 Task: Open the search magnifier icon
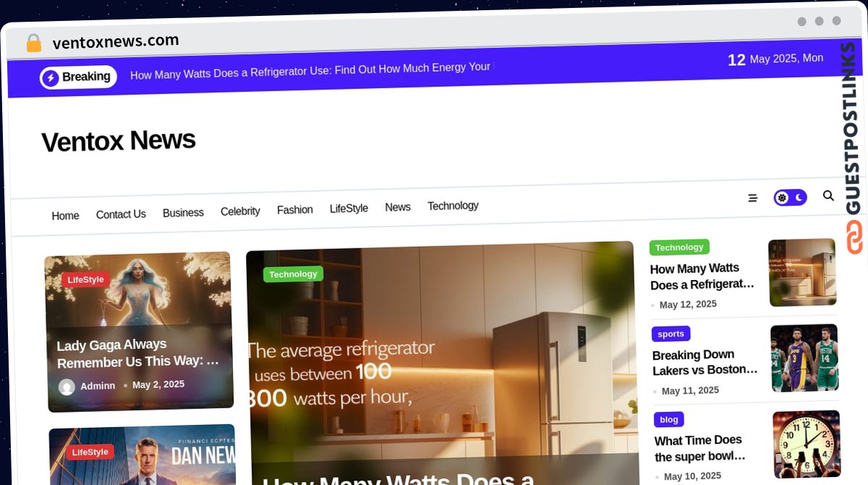[x=828, y=195]
